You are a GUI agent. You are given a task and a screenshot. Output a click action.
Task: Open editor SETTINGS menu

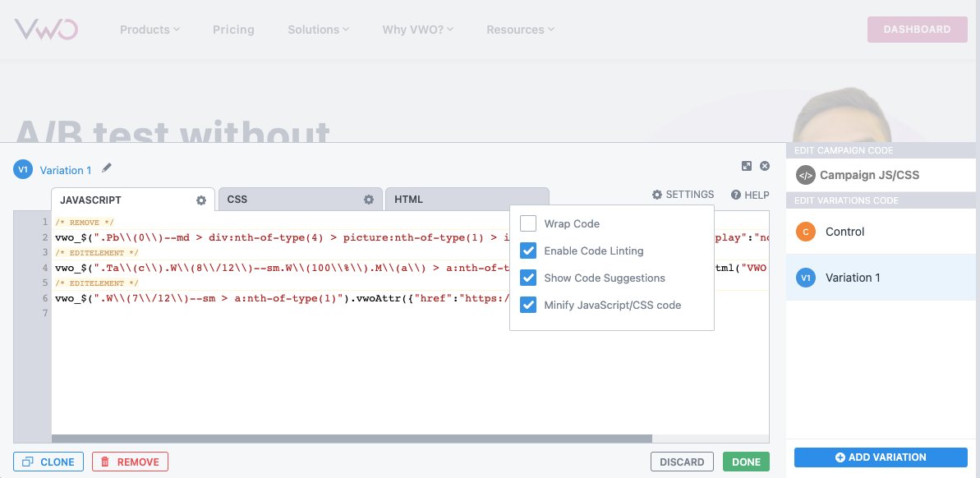pyautogui.click(x=683, y=195)
